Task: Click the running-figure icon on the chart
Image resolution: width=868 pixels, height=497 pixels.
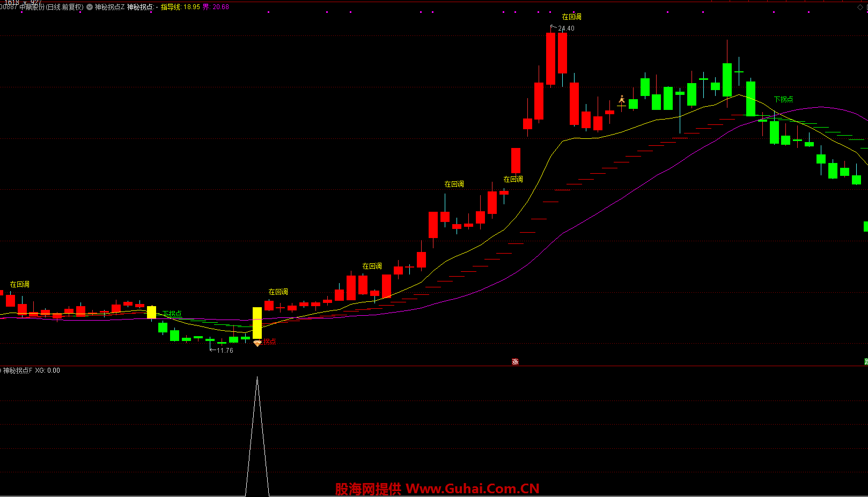Action: click(x=621, y=100)
